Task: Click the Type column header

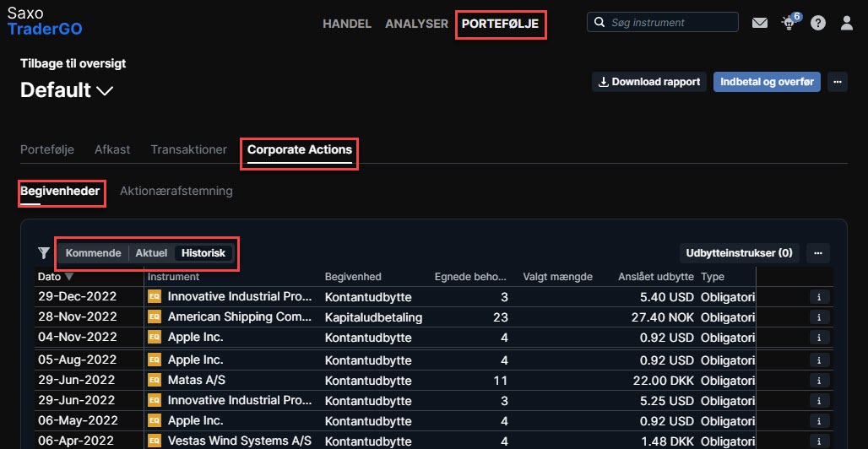Action: coord(713,276)
